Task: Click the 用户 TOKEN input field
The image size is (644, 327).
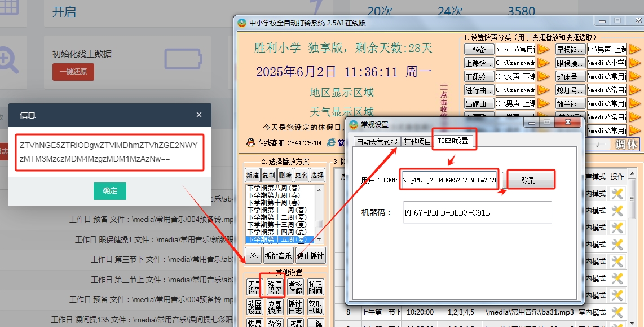Action: click(x=449, y=180)
